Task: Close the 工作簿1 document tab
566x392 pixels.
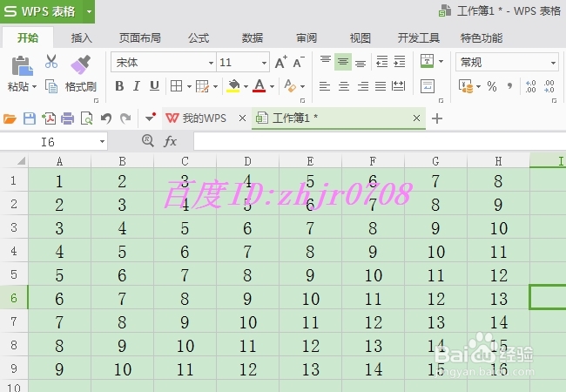Action: coord(416,118)
